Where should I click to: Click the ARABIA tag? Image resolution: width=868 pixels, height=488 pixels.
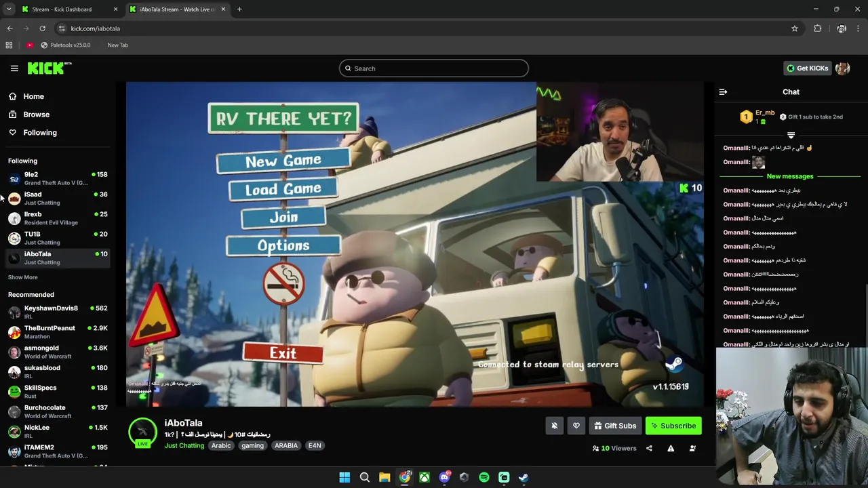click(x=286, y=445)
